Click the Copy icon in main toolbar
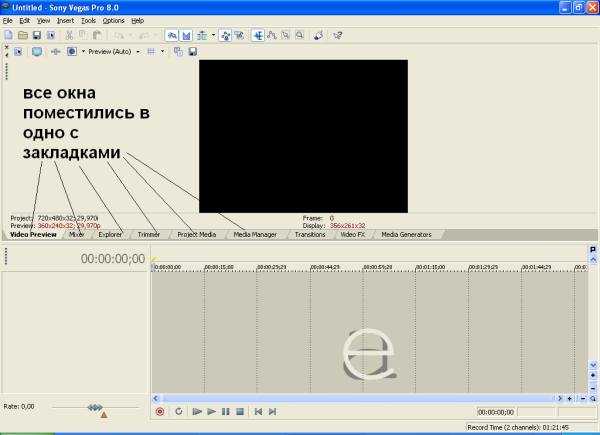The image size is (600, 435). (83, 36)
